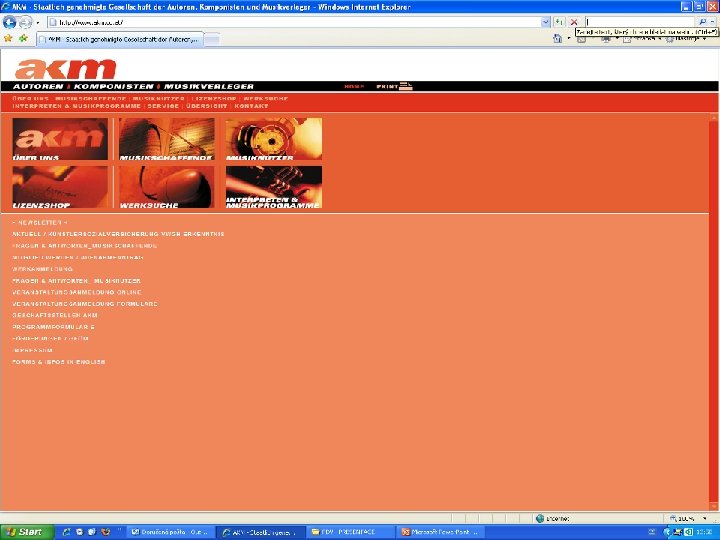Select the AKM browser tab

119,39
